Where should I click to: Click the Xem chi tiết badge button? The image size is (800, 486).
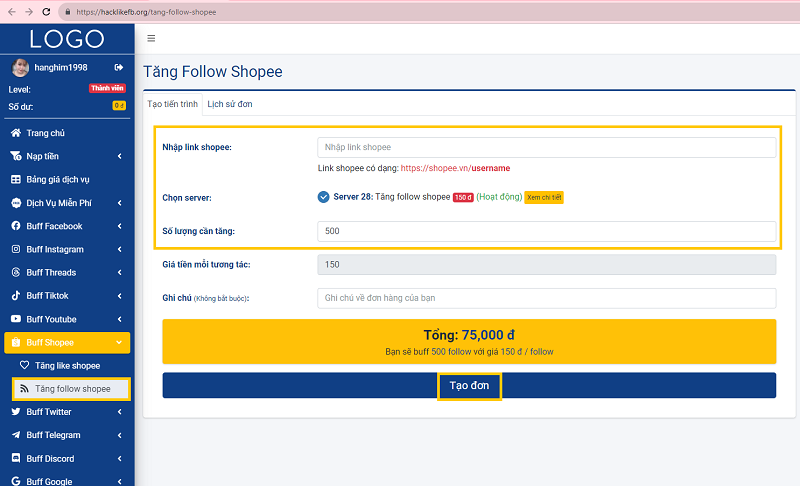(544, 197)
